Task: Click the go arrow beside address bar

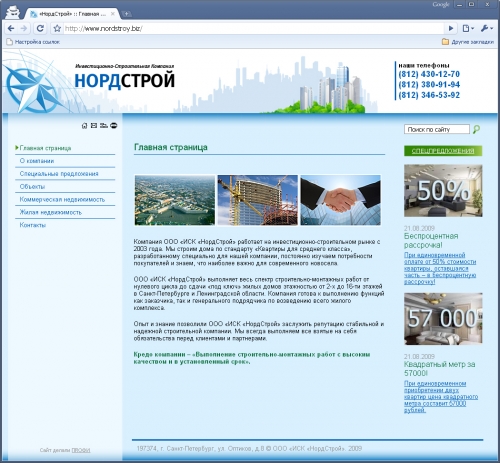Action: pos(451,29)
